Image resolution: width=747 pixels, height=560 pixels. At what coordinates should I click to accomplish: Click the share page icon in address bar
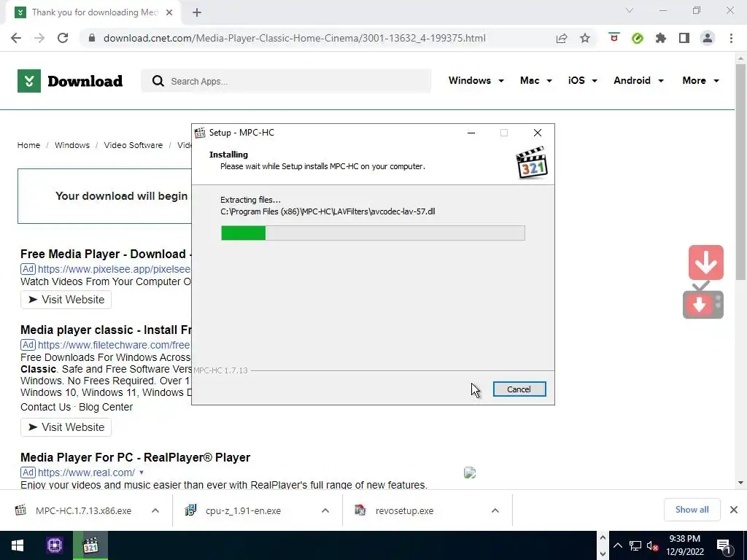tap(562, 38)
